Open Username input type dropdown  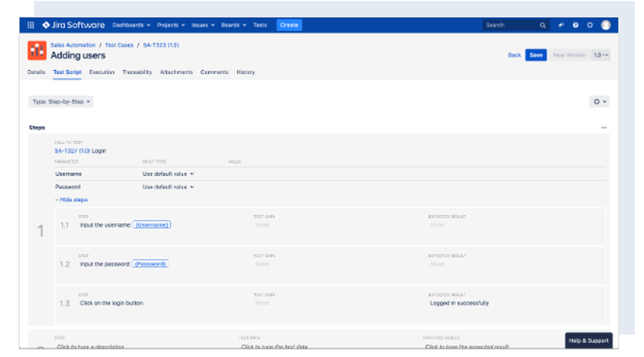168,174
